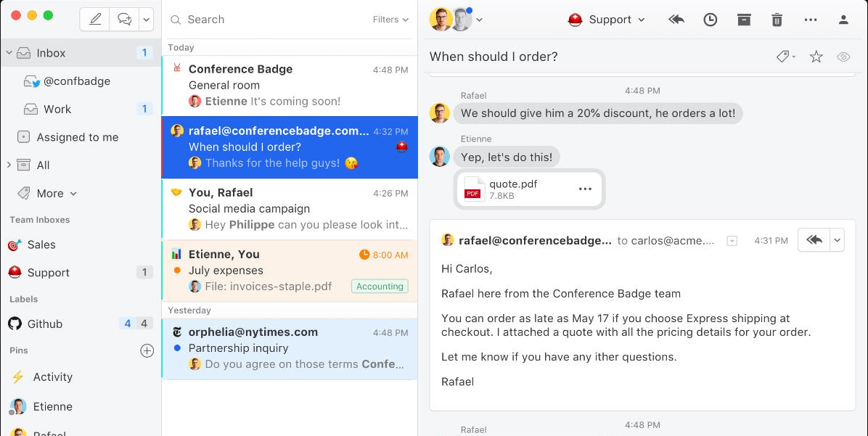868x436 pixels.
Task: Open the more options menu in the toolbar
Action: point(811,20)
